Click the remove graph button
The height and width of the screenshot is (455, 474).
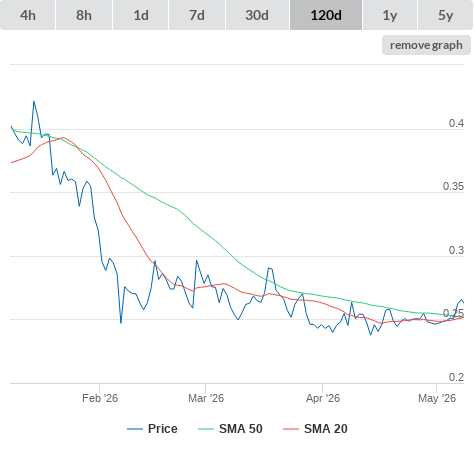pyautogui.click(x=426, y=45)
